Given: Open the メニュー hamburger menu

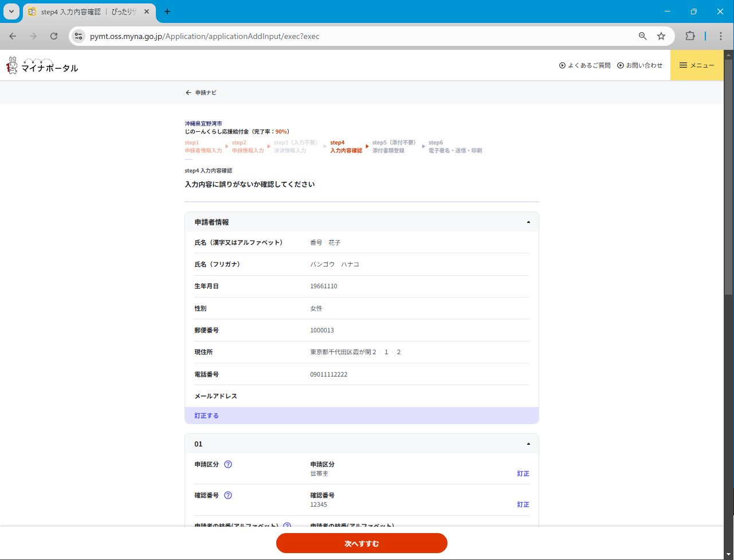Looking at the screenshot, I should click(697, 65).
